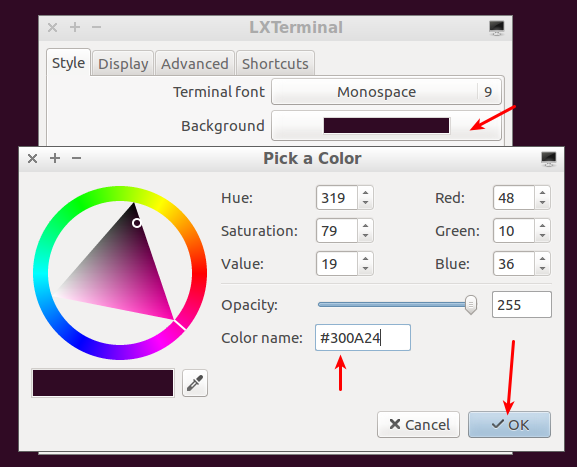Viewport: 577px width, 467px height.
Task: Increase the Green value with up arrow
Action: 542,226
